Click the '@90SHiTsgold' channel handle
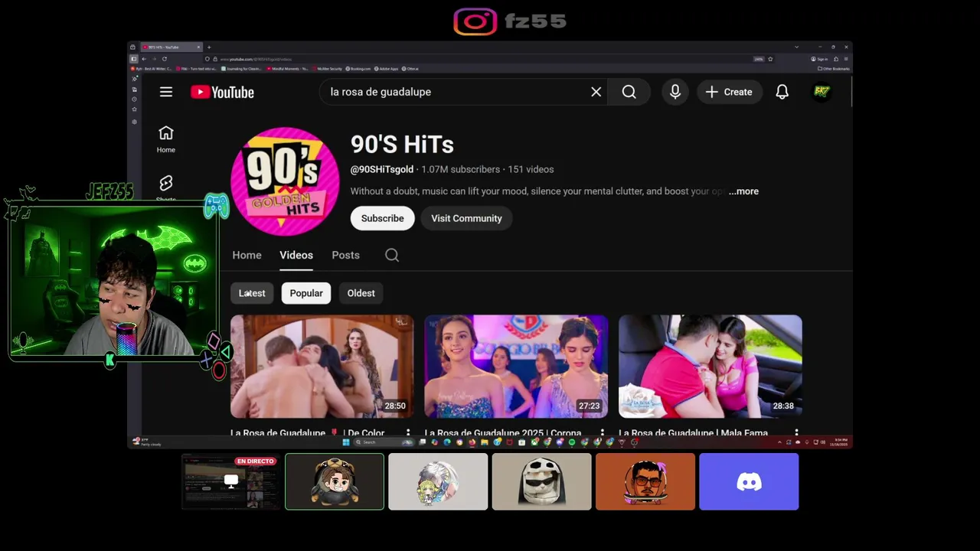The height and width of the screenshot is (551, 980). tap(381, 169)
